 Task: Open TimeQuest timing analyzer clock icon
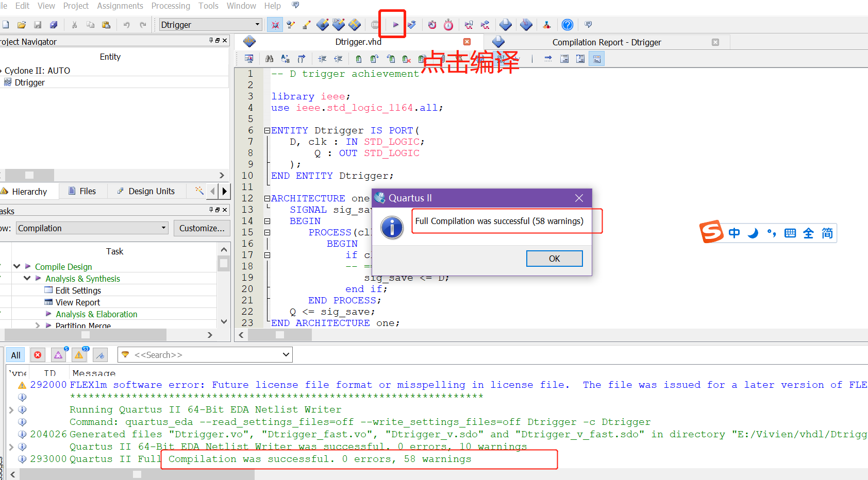(x=448, y=24)
